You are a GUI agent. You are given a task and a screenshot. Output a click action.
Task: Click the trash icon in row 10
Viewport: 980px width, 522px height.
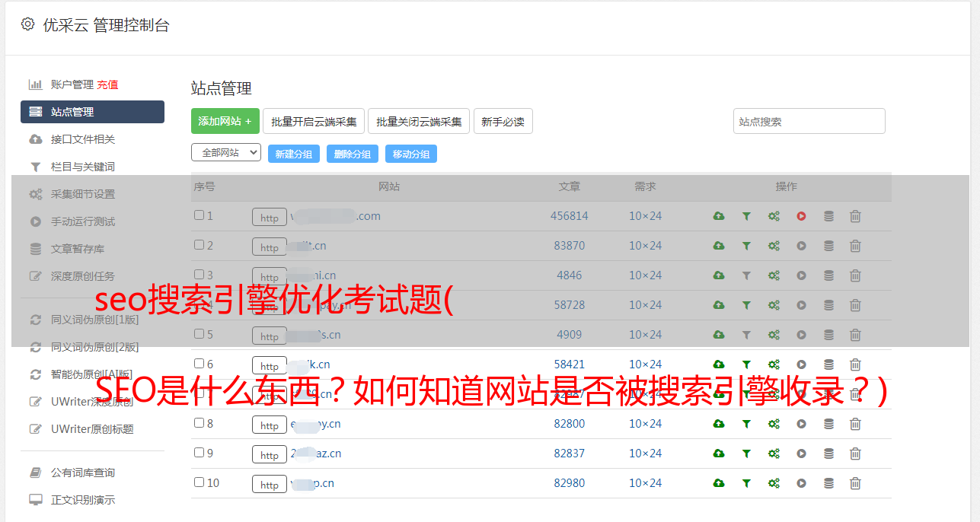tap(855, 483)
